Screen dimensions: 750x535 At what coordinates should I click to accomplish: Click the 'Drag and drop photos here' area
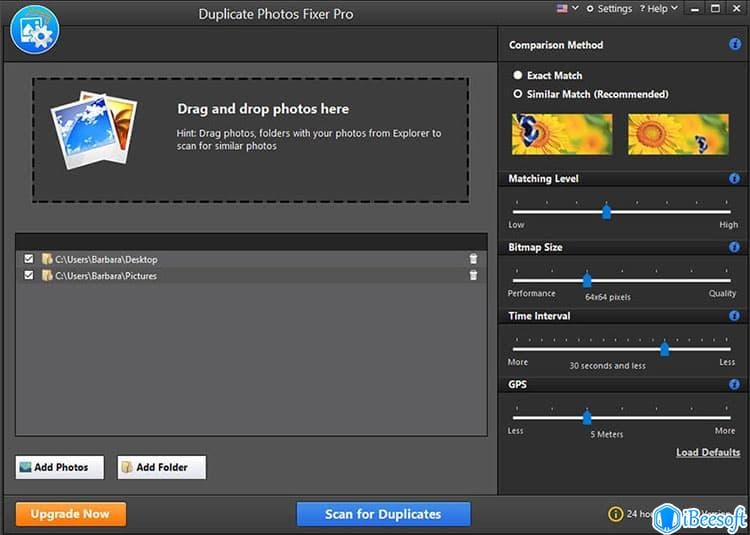[x=251, y=140]
